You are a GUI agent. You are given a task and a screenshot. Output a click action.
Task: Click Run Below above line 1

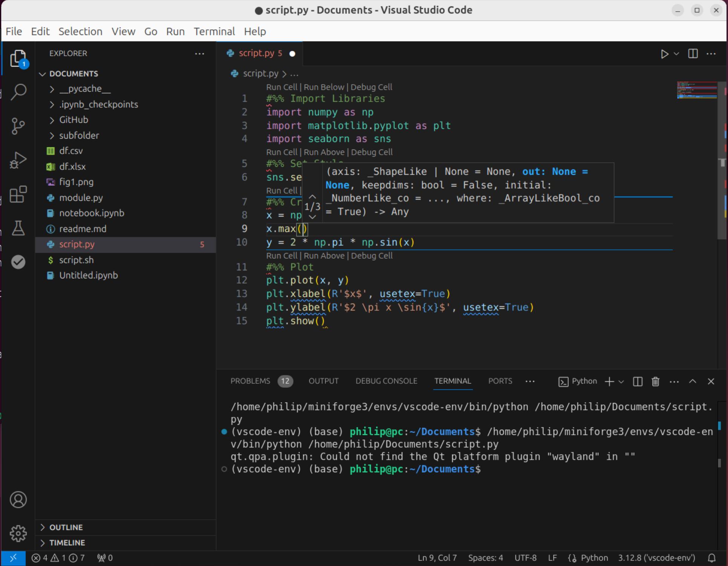pos(324,87)
